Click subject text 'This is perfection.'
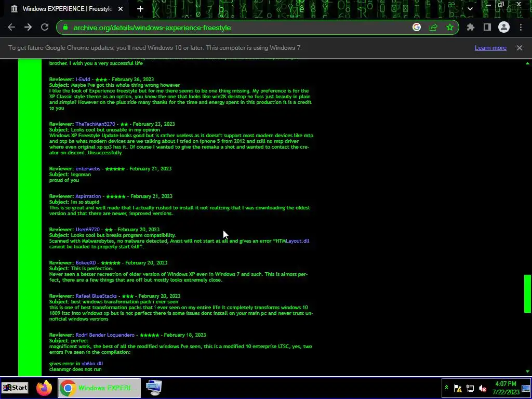 (92, 269)
